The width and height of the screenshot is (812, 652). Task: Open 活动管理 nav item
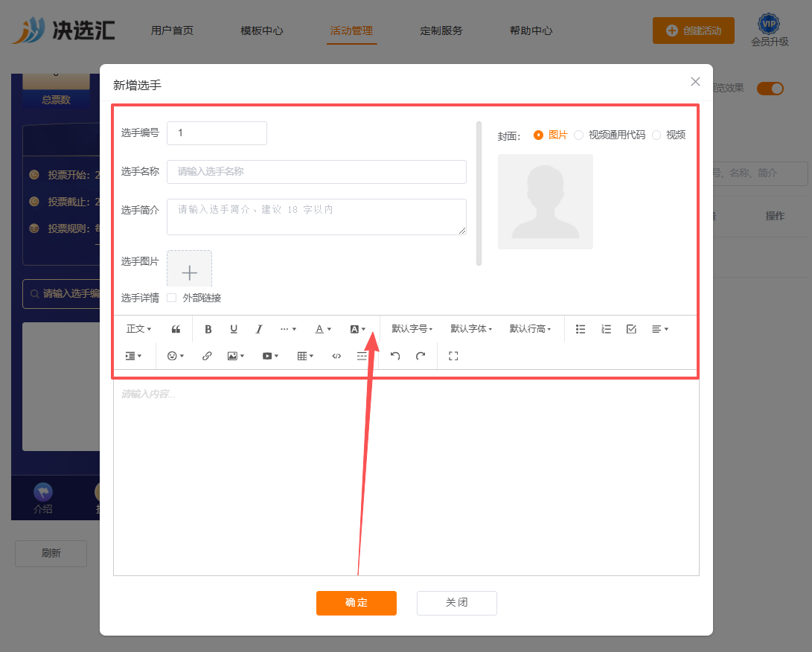point(351,31)
